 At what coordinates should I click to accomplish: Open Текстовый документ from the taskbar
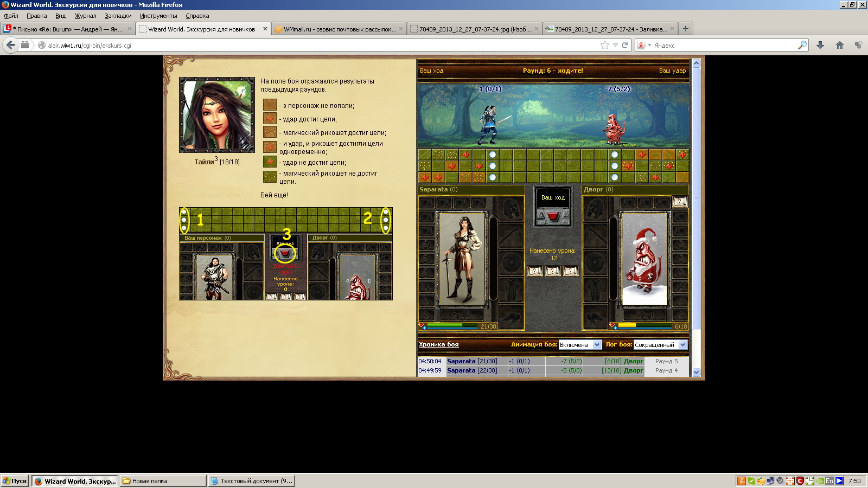pos(252,481)
